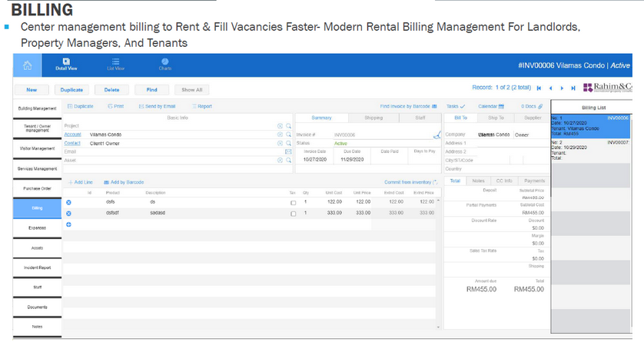Switch to List View icon
Screen dimensions: 644x349
click(115, 61)
